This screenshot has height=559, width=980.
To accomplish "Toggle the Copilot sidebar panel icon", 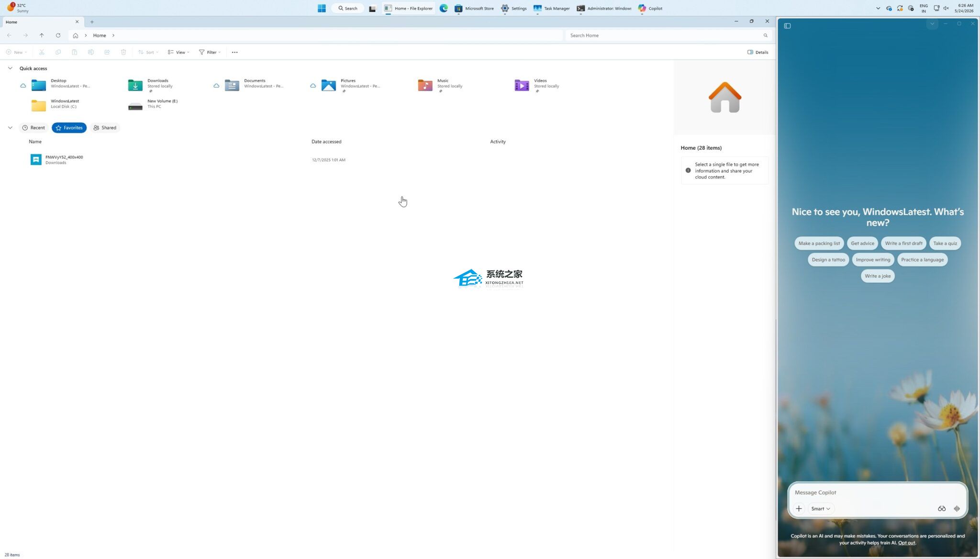I will (x=787, y=26).
